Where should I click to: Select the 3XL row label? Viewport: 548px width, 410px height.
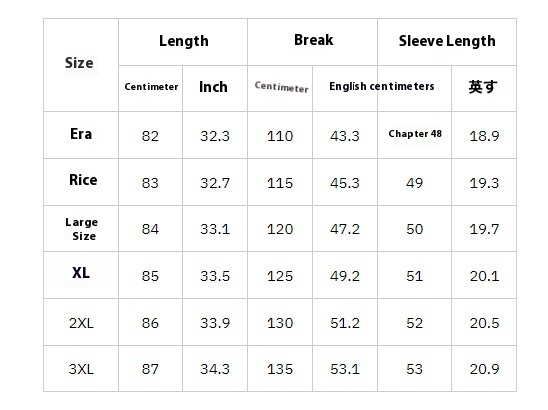click(x=81, y=369)
